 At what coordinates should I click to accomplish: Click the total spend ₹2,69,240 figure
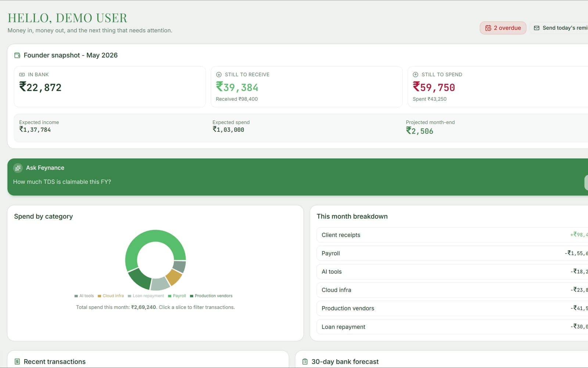click(144, 307)
